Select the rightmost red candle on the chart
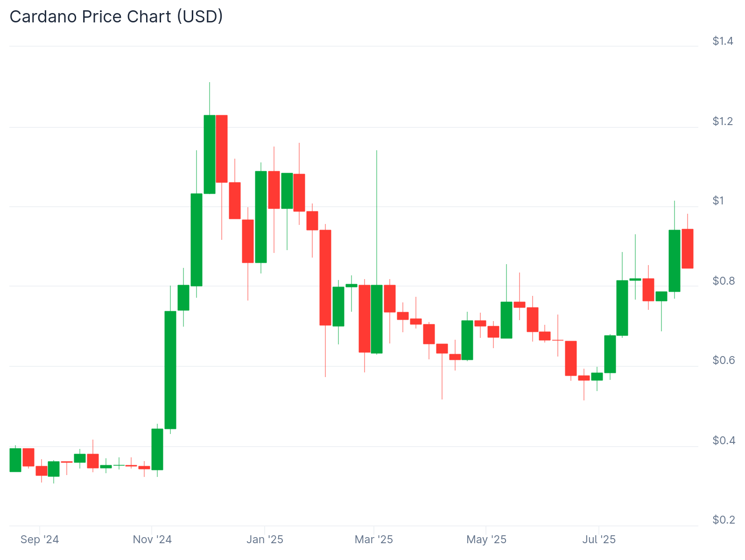745x560 pixels. coord(687,249)
